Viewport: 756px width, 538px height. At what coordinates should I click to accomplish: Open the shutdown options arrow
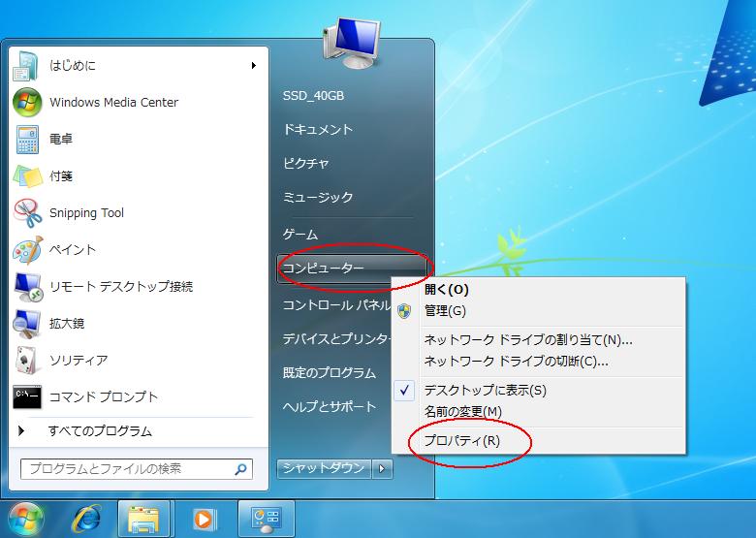click(382, 468)
